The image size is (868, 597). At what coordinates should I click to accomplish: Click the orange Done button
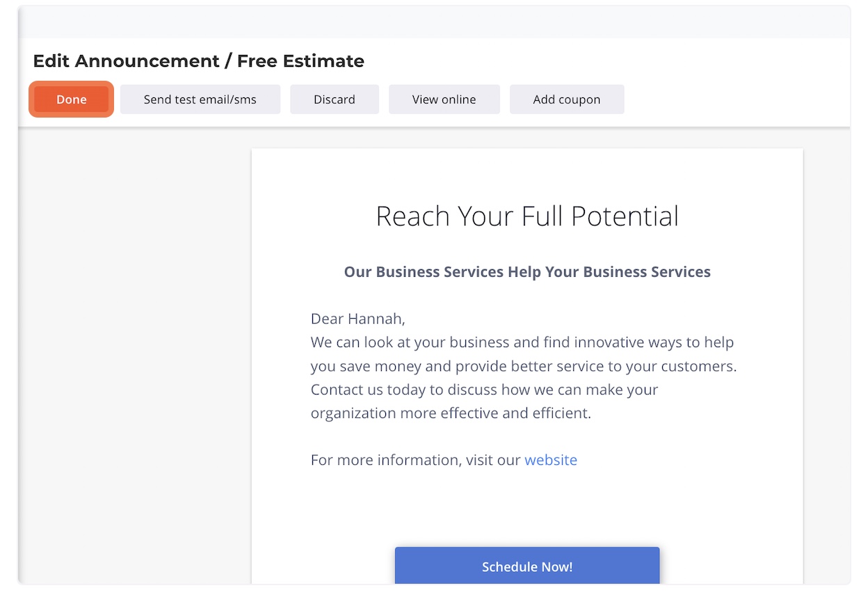coord(72,99)
